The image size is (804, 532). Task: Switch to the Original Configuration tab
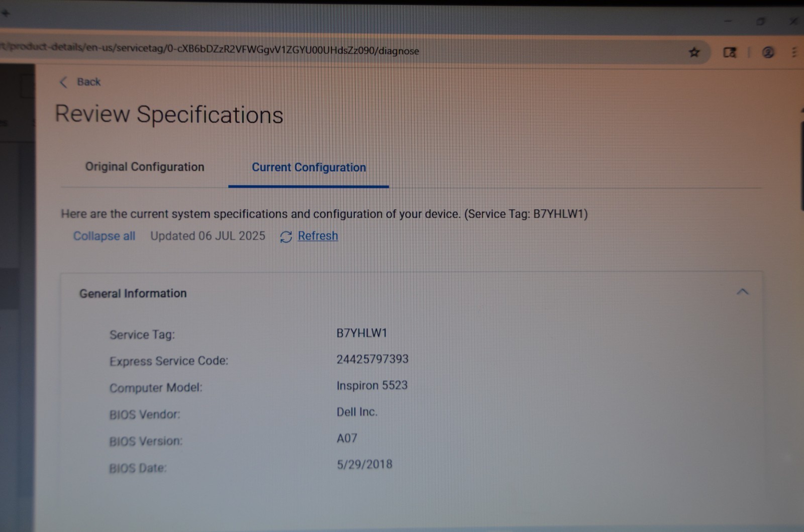[145, 167]
